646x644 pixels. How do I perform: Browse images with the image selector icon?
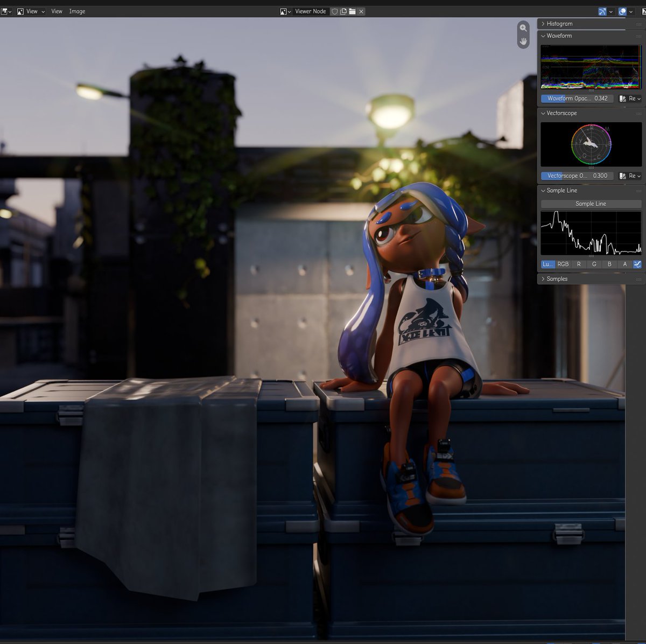tap(285, 11)
